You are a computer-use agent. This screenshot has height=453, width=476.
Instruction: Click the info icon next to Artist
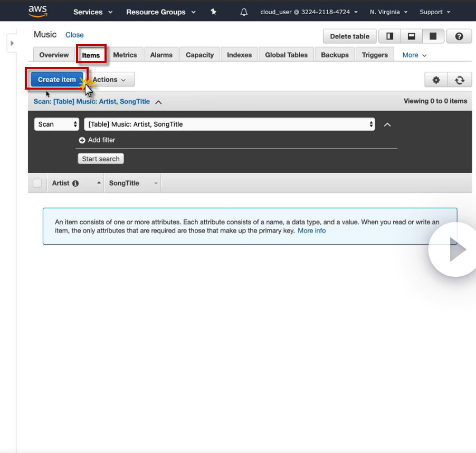pos(75,184)
